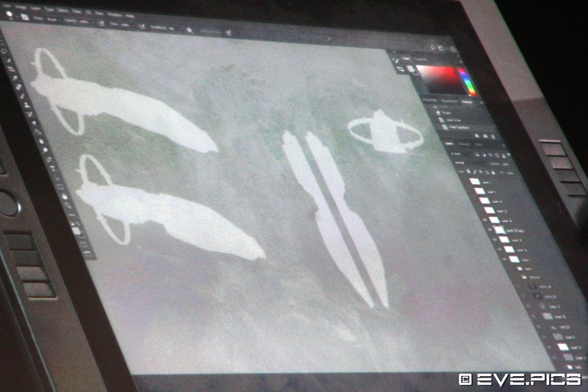Create a new snapshot in History panel
The height and width of the screenshot is (392, 588).
click(486, 136)
